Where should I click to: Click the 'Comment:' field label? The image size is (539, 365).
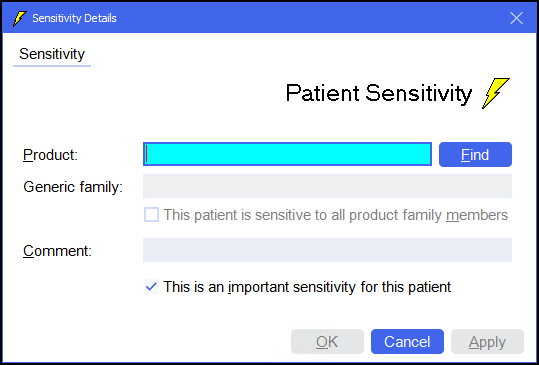click(57, 251)
